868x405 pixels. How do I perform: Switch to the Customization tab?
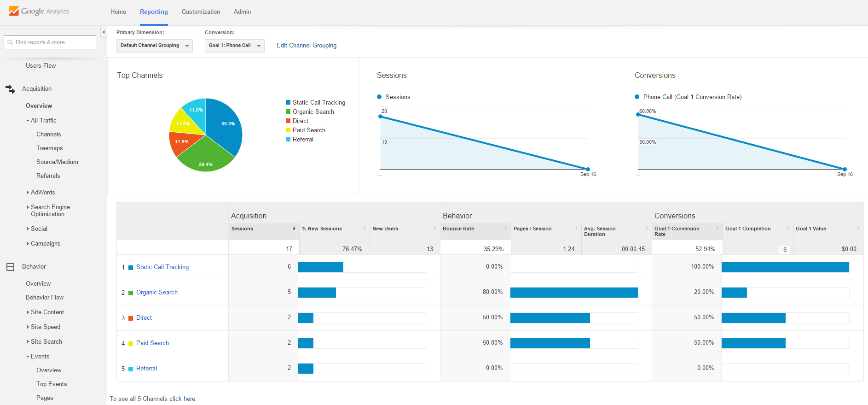point(201,12)
